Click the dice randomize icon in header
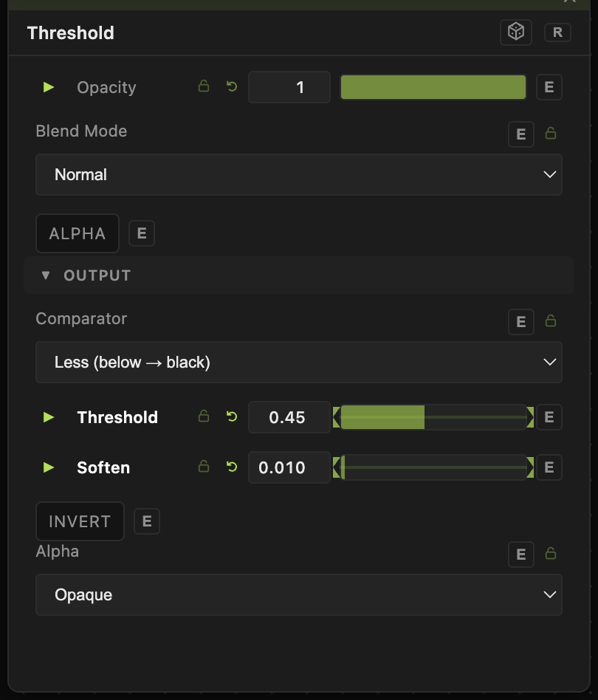Image resolution: width=598 pixels, height=700 pixels. 516,32
